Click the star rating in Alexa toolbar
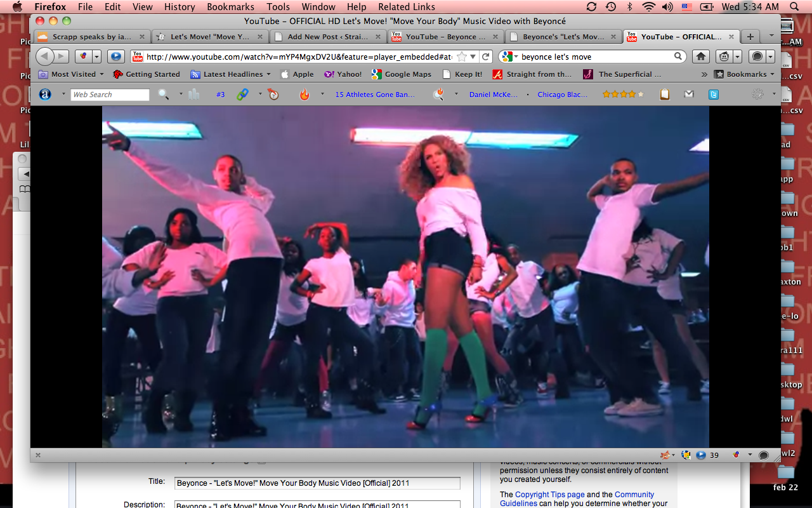Viewport: 812px width, 508px height. 623,95
